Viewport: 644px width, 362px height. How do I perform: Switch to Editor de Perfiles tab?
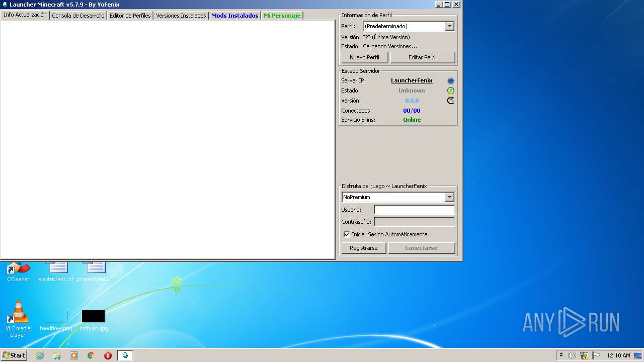(130, 16)
